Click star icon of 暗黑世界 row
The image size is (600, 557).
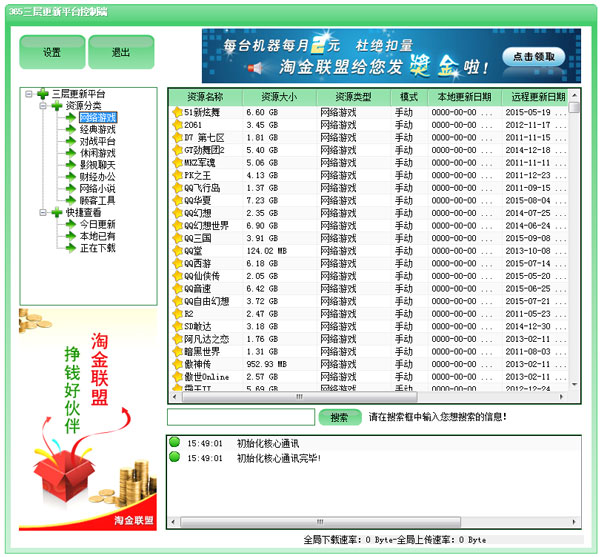(178, 352)
